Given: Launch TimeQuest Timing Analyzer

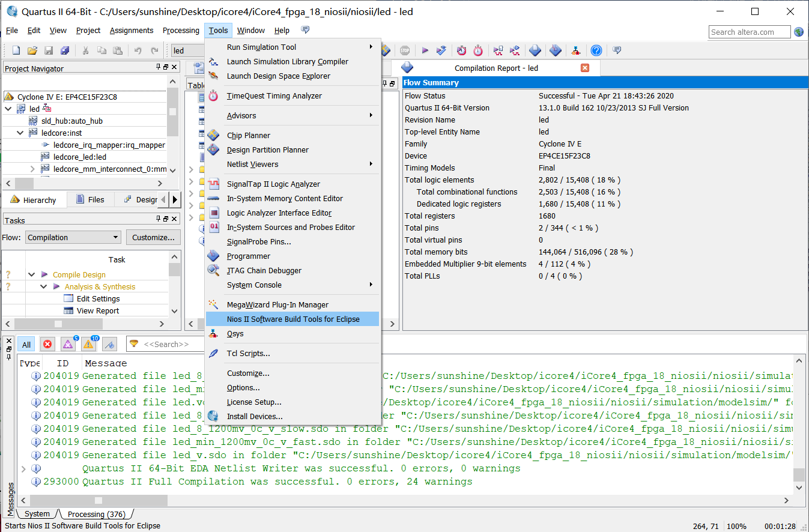Looking at the screenshot, I should pyautogui.click(x=274, y=96).
